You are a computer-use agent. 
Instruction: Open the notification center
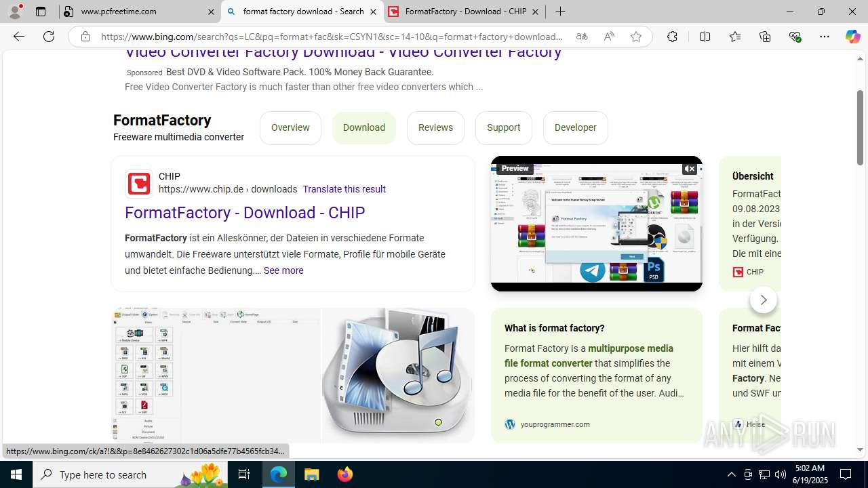pyautogui.click(x=846, y=474)
